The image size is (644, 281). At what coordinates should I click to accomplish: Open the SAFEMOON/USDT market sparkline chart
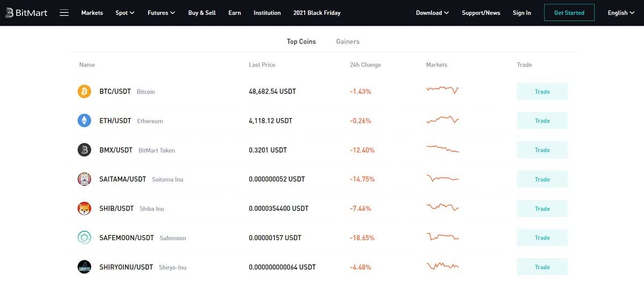pyautogui.click(x=443, y=236)
